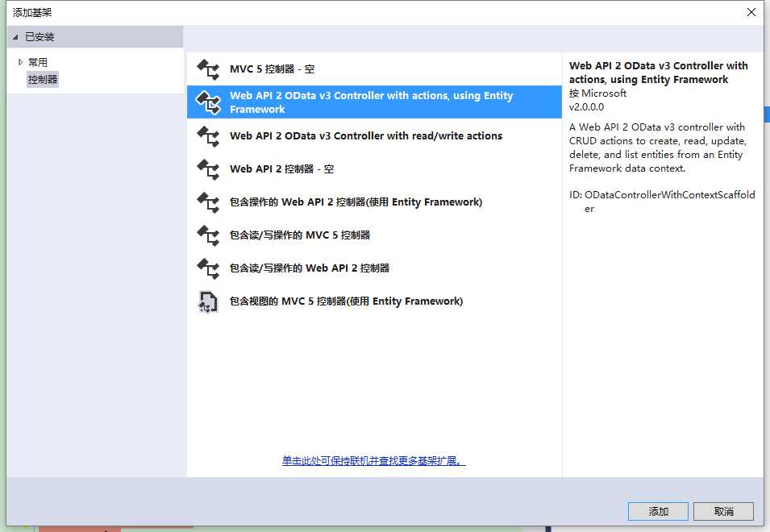Select 包含读/写操作的 MVC 5 控制器 entry
Screen dimensions: 770x532
(x=374, y=235)
